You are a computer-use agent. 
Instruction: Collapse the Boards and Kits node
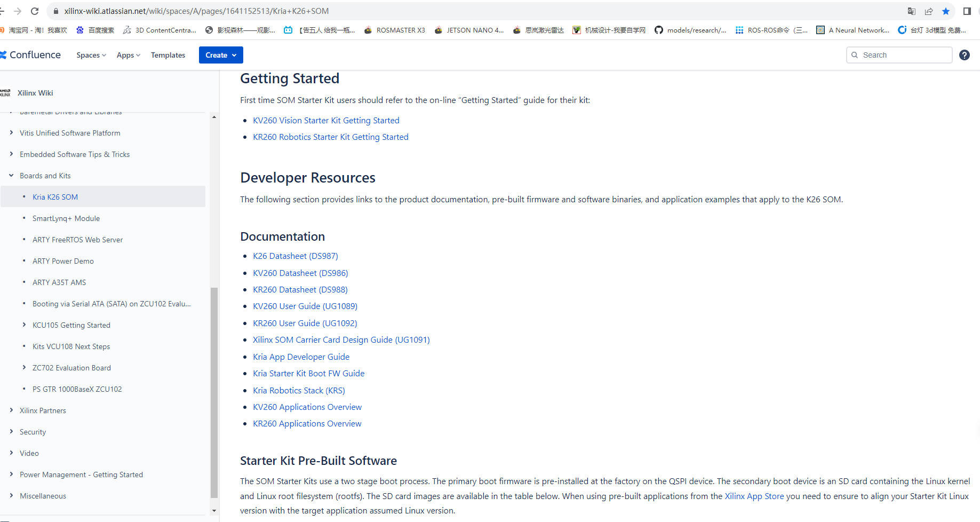pos(11,176)
